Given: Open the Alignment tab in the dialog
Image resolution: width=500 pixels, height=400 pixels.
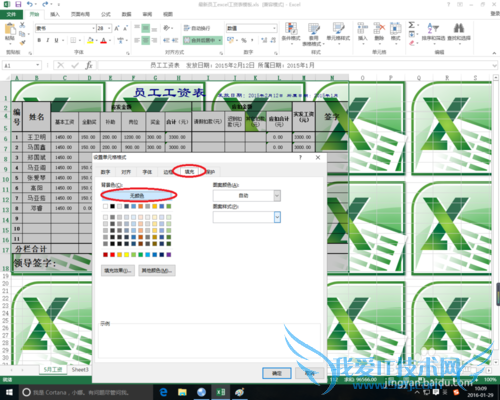Looking at the screenshot, I should coord(126,172).
